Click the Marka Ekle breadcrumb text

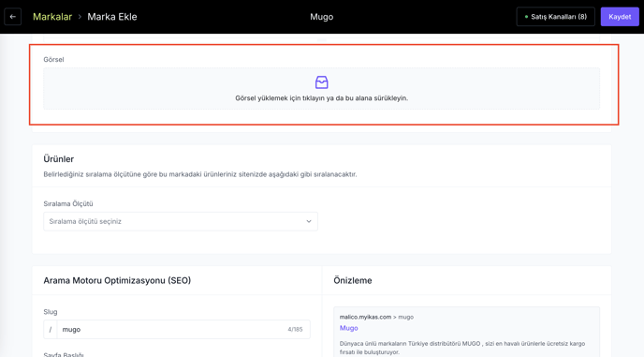click(112, 17)
